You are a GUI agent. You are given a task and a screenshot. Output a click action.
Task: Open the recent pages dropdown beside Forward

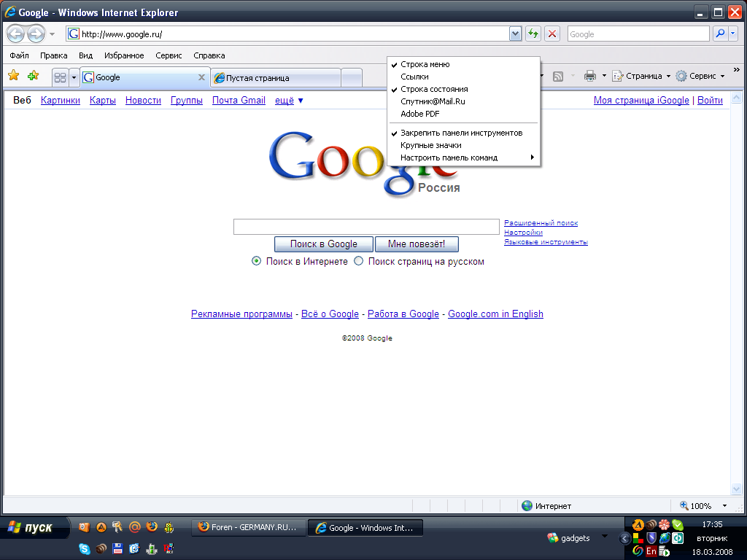click(x=52, y=34)
